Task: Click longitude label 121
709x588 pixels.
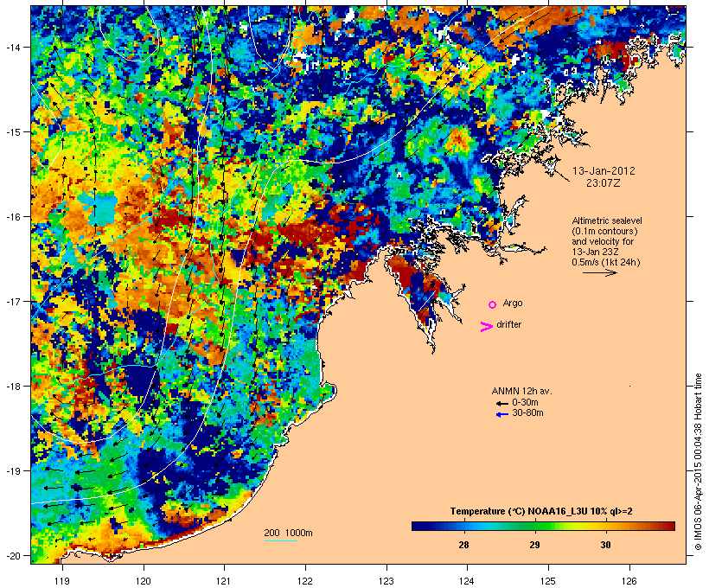Action: [x=224, y=581]
